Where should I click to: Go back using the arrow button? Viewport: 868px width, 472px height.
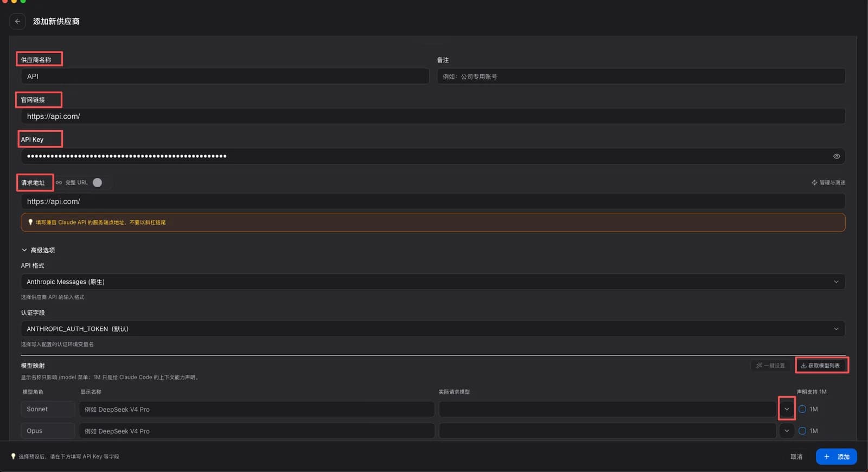[x=17, y=21]
